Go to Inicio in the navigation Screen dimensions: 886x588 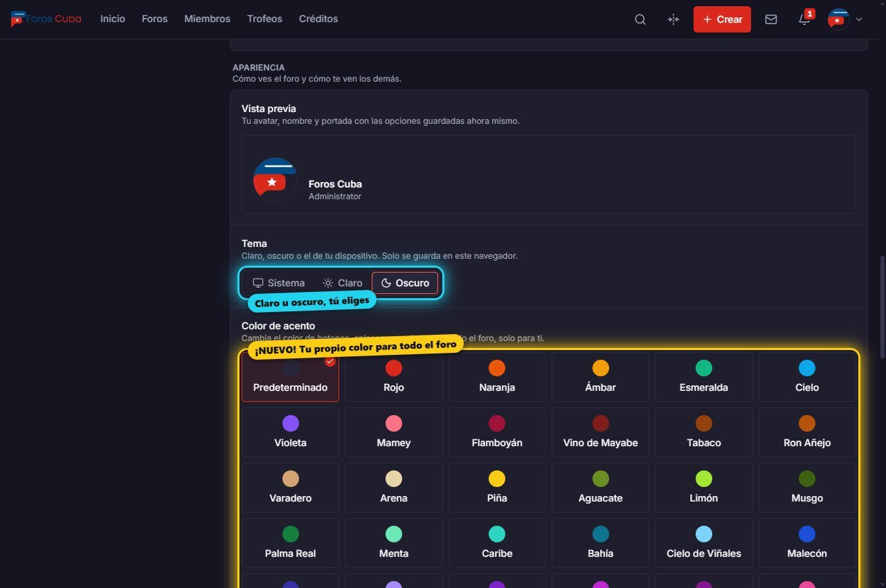tap(113, 19)
